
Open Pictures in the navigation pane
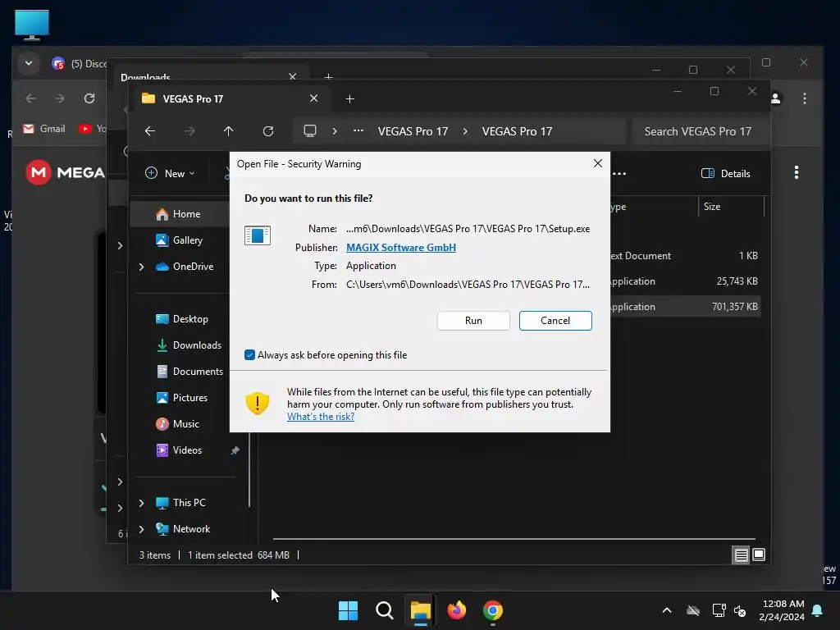click(x=182, y=398)
